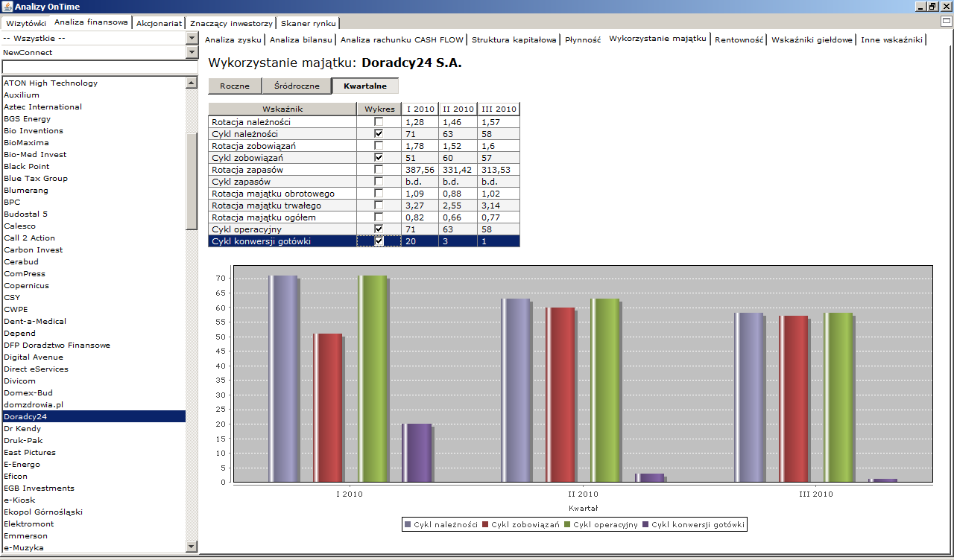Click scroll-down arrow of company list
Screen dimensions: 954x560
(192, 547)
